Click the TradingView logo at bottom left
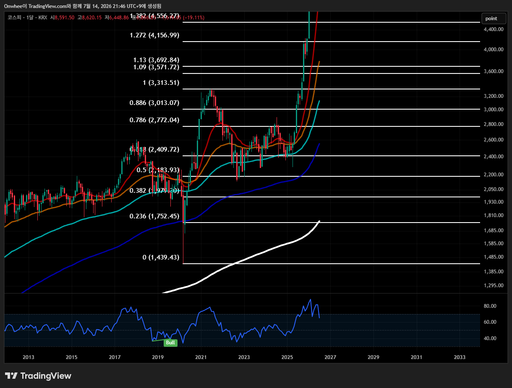The width and height of the screenshot is (512, 388). (38, 376)
